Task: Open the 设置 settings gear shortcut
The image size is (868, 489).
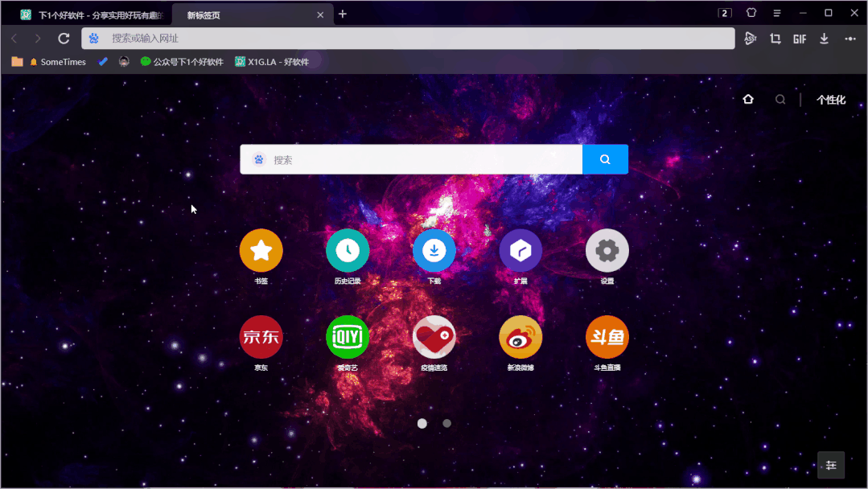Action: click(x=607, y=251)
